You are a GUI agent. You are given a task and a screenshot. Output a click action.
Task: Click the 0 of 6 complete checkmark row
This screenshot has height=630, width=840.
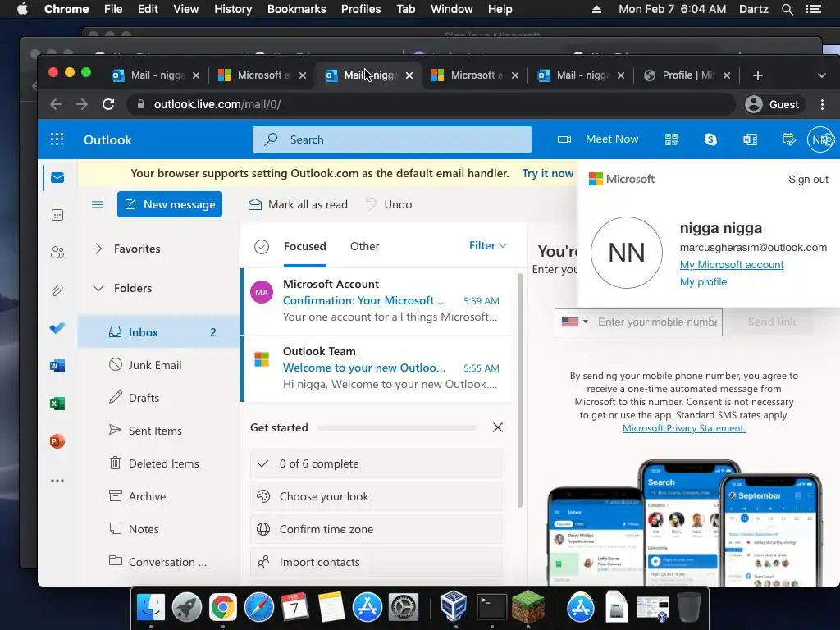tap(376, 463)
